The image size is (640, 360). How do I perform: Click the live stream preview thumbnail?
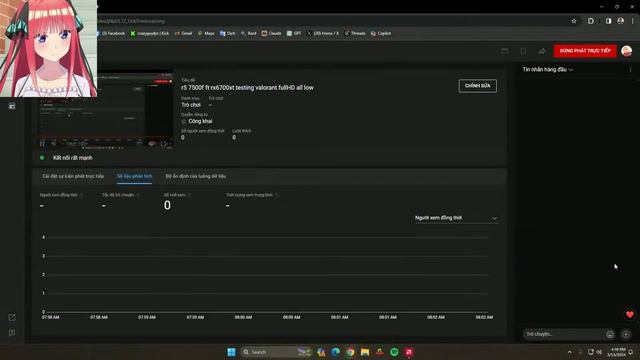point(106,109)
